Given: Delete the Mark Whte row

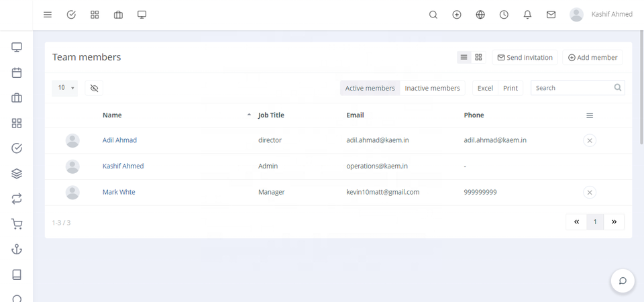Looking at the screenshot, I should pyautogui.click(x=589, y=193).
